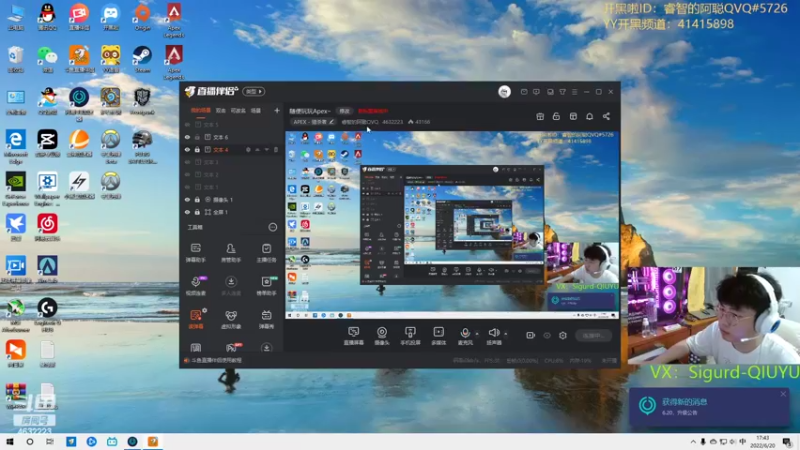The width and height of the screenshot is (800, 450).
Task: Show the hidden 文本 5 layer
Action: 187,125
